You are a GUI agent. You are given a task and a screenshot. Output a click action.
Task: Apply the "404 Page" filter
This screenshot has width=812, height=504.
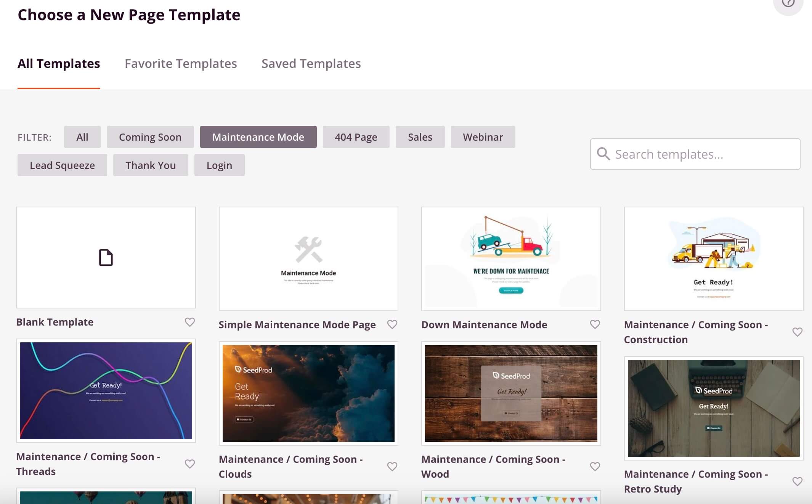tap(356, 137)
